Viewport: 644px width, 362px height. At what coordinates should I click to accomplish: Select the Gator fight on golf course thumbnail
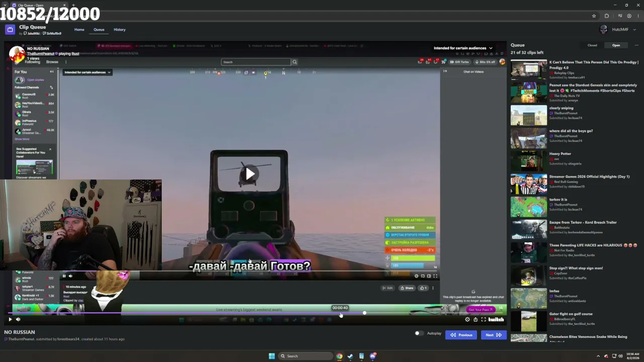click(x=529, y=322)
